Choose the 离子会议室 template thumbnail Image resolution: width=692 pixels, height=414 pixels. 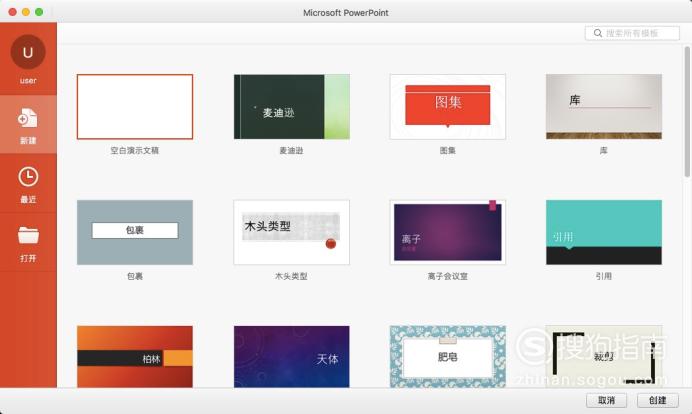(448, 232)
